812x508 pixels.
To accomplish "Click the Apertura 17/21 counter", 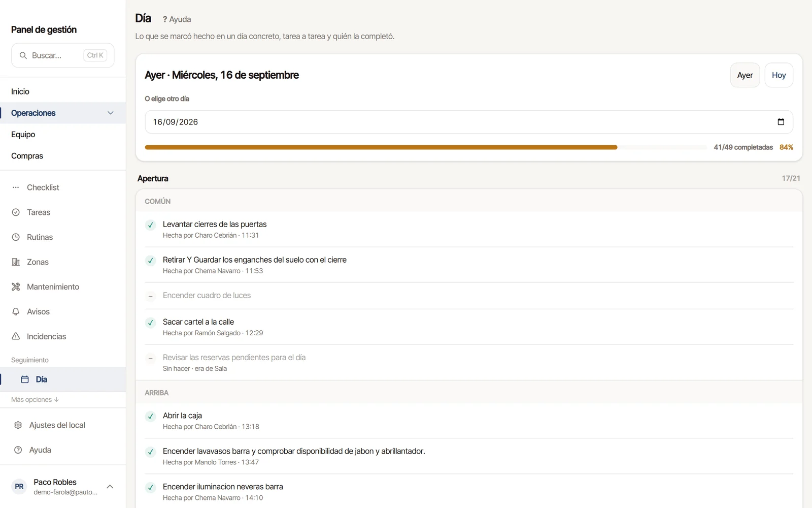I will click(x=791, y=178).
